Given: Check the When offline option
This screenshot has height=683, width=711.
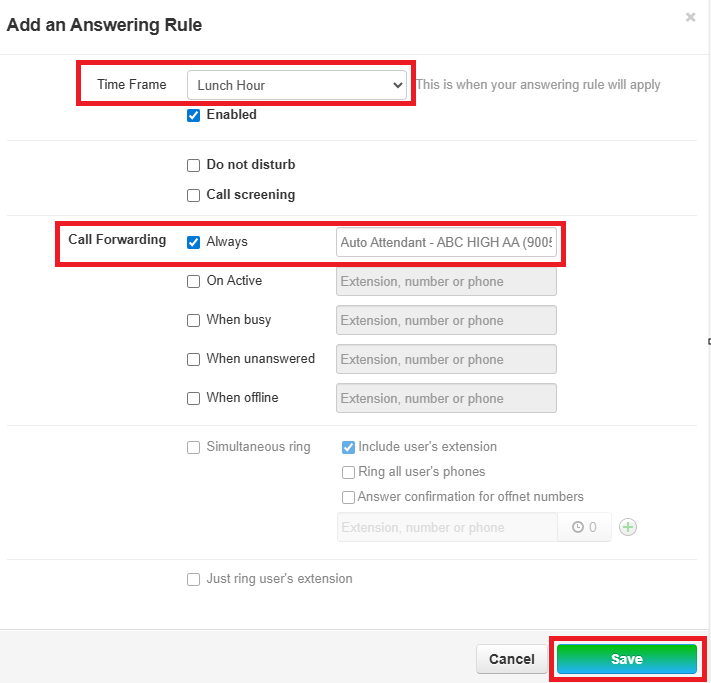Looking at the screenshot, I should [x=194, y=398].
